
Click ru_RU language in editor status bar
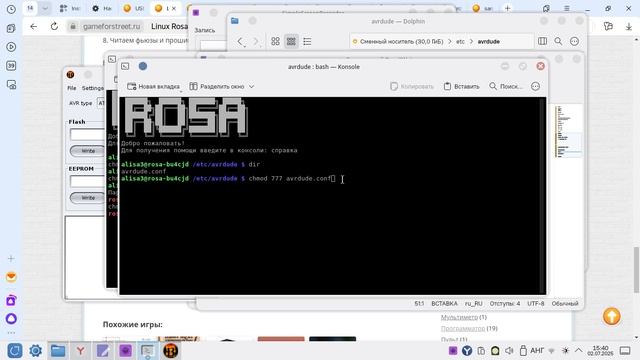tap(473, 304)
